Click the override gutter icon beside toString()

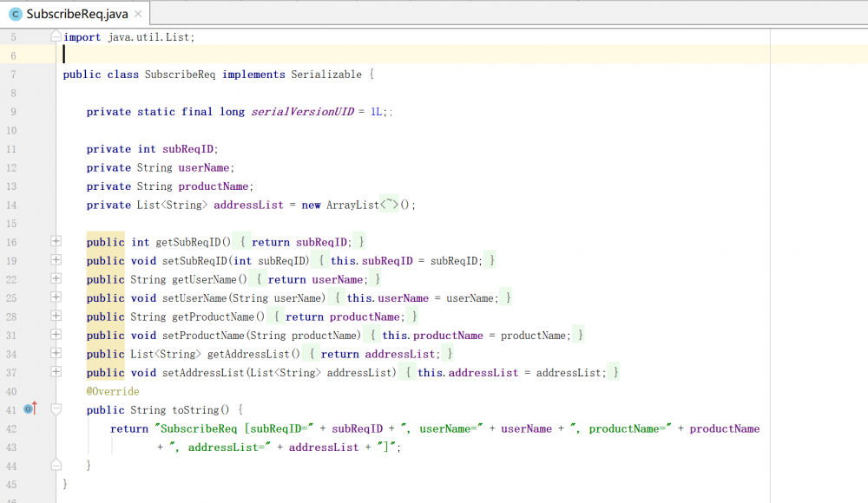pos(30,409)
